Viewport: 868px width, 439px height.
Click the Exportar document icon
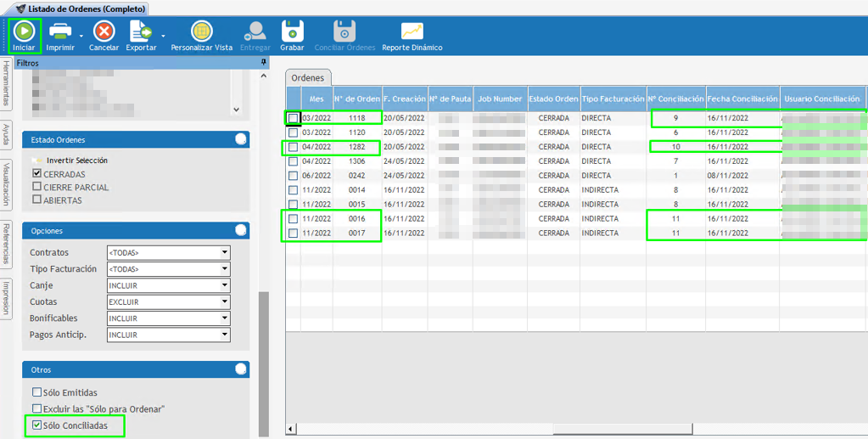click(141, 31)
